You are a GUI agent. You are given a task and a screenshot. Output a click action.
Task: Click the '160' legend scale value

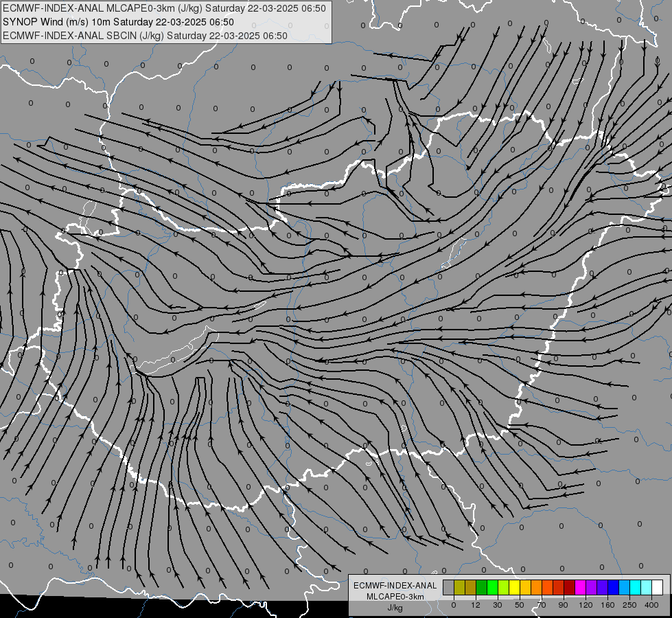pos(607,605)
